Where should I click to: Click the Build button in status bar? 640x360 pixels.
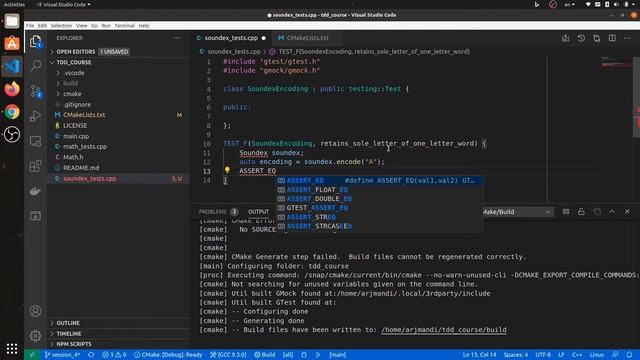[264, 355]
